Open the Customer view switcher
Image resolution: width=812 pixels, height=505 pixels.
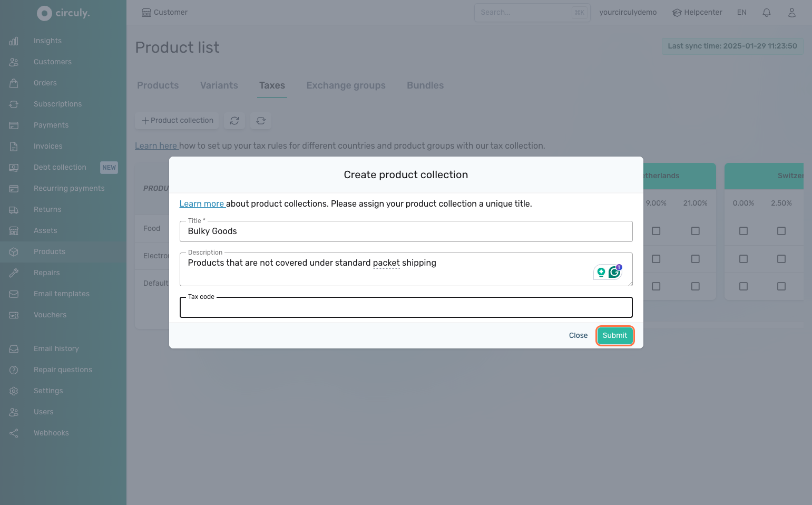pos(164,13)
